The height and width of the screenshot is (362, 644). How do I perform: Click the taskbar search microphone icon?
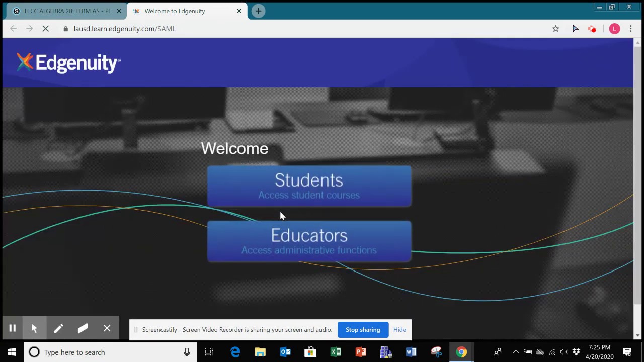point(187,352)
